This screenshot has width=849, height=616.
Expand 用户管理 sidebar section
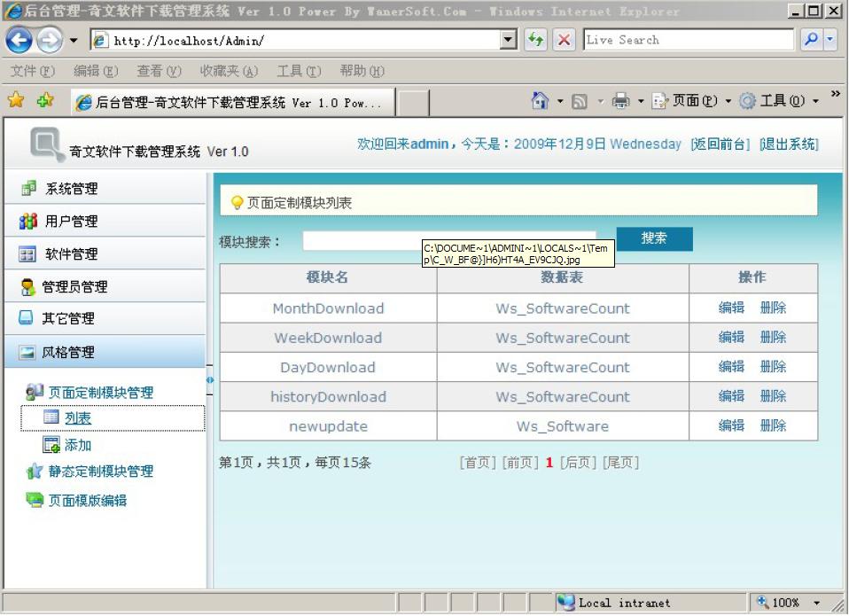(x=105, y=221)
